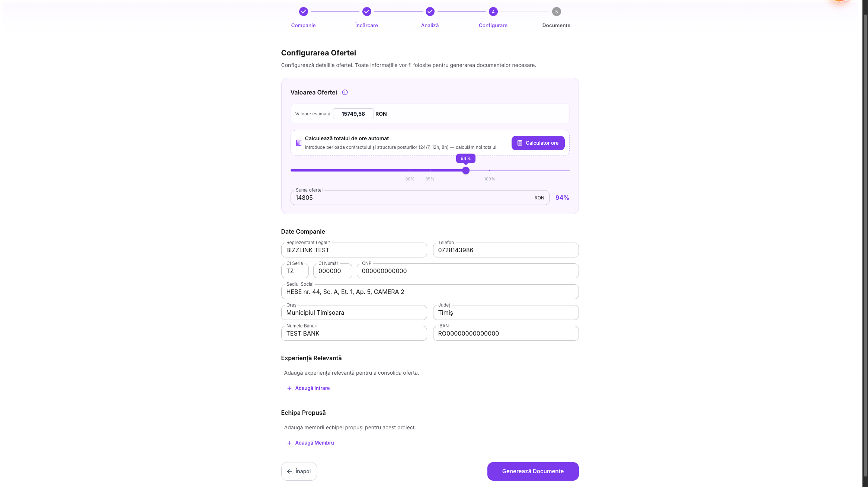The image size is (868, 487).
Task: Switch to the Documente step label
Action: coord(556,25)
